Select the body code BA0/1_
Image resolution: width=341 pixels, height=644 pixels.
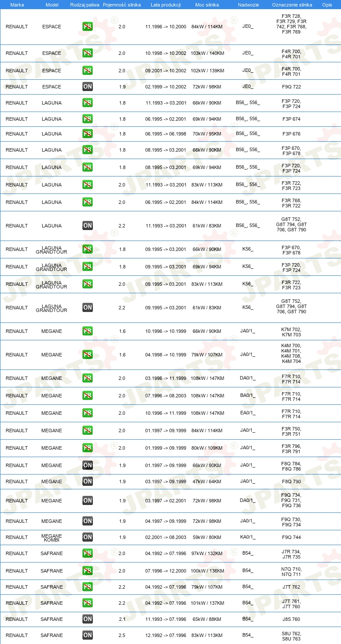pyautogui.click(x=248, y=396)
